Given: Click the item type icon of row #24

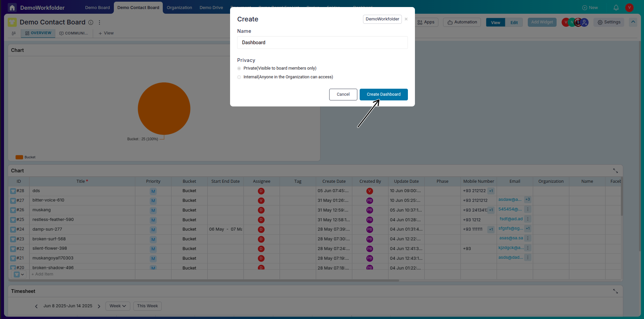Looking at the screenshot, I should pyautogui.click(x=13, y=230).
